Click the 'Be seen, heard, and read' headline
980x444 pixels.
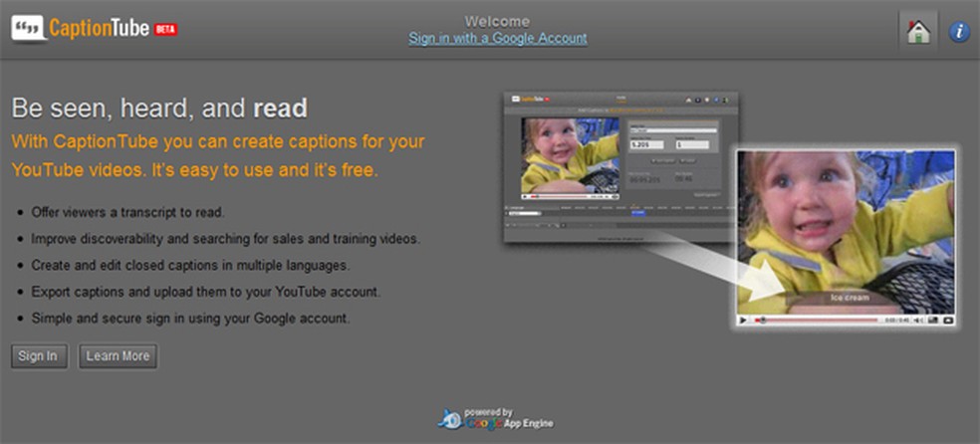[x=159, y=109]
